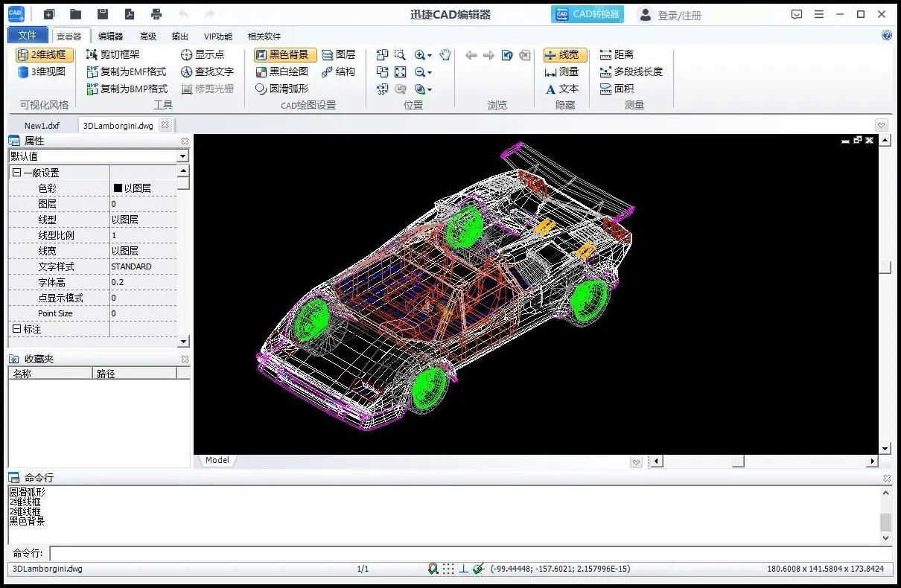
Task: Select the 面积 area measurement tool
Action: [617, 89]
